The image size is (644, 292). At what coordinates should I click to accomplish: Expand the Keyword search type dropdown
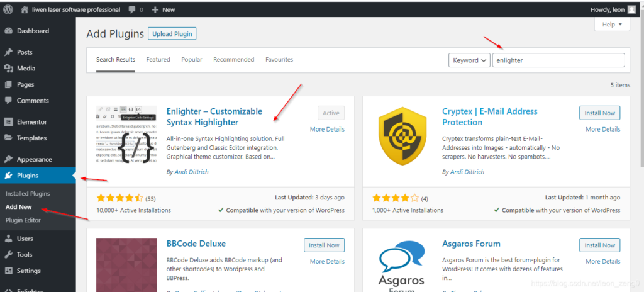pos(469,60)
